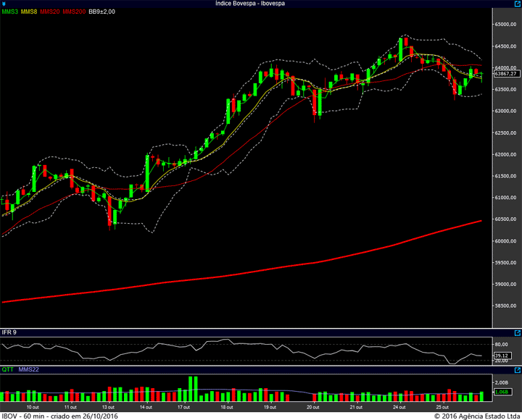This screenshot has height=420, width=522.
Task: Click the 65000,00 price axis label
Action: 506,25
